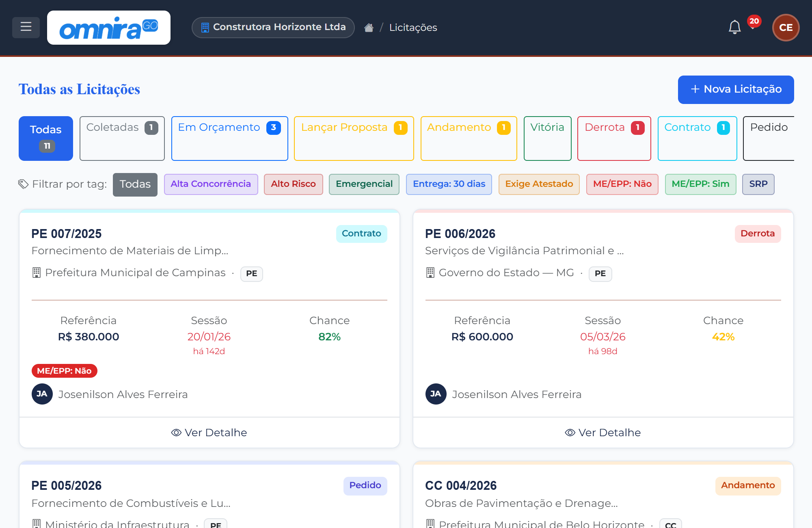Open the CE user avatar menu
The width and height of the screenshot is (812, 528).
786,28
